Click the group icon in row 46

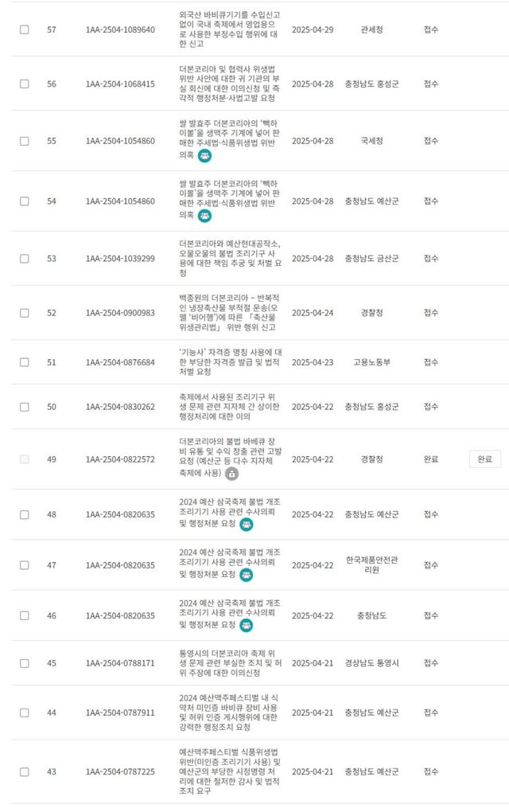(246, 626)
